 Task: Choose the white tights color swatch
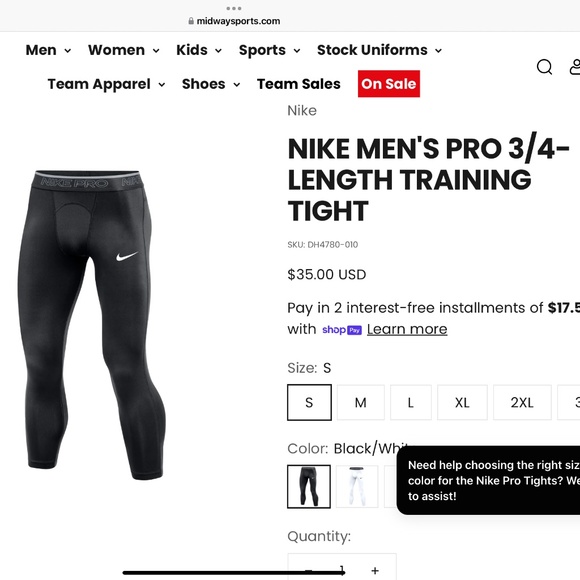tap(357, 486)
